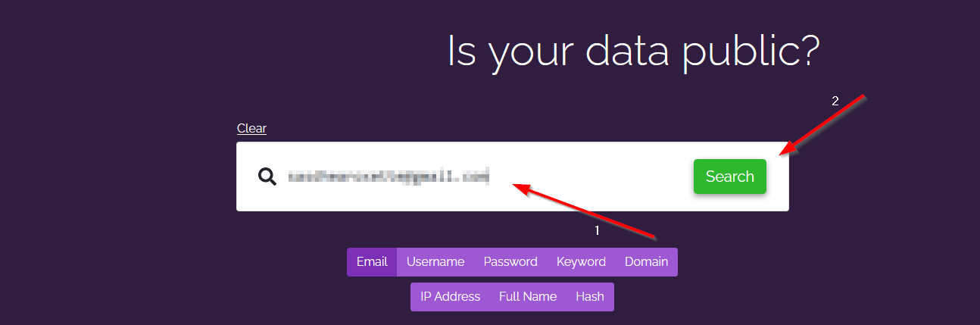Click the magnifying glass icon in search box
The width and height of the screenshot is (980, 325).
267,177
